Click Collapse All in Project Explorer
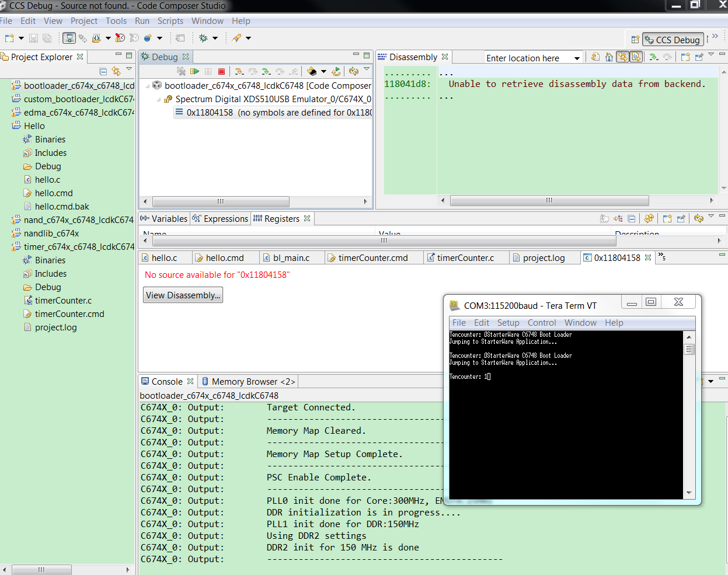 [x=103, y=71]
